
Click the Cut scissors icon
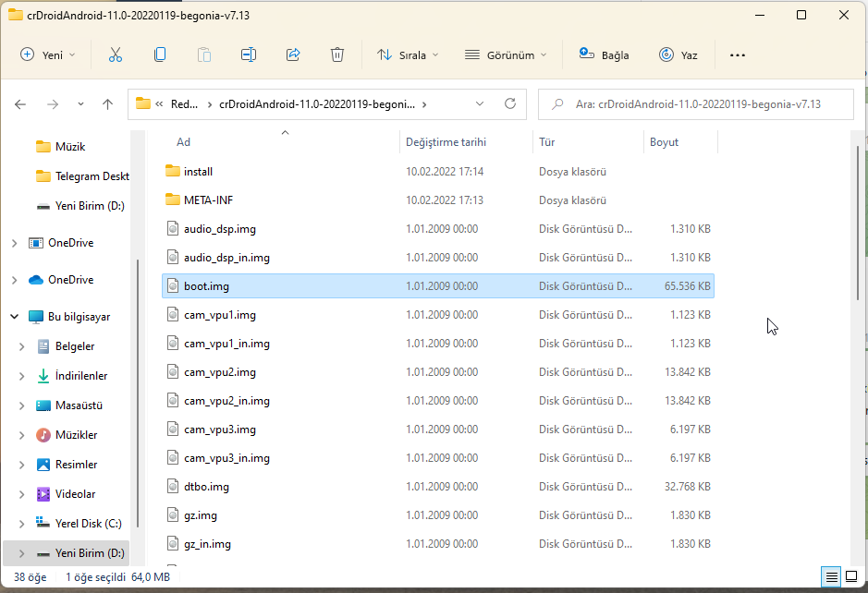(x=116, y=55)
